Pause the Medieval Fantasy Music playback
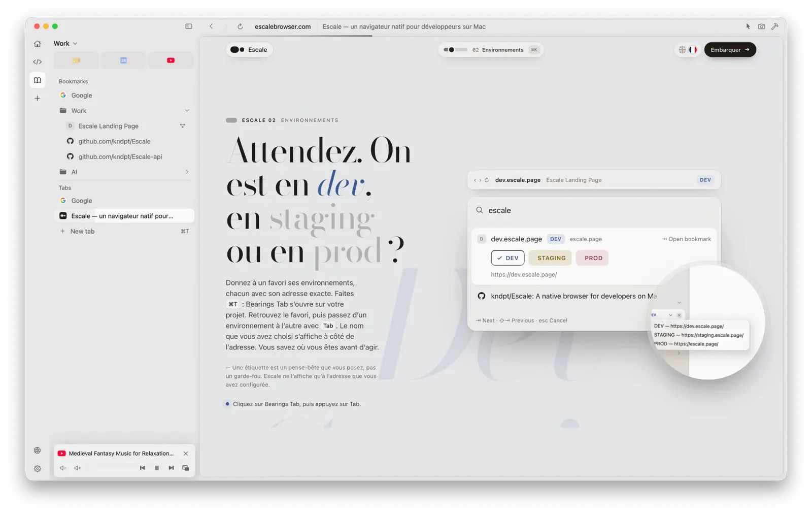The image size is (812, 514). point(157,468)
